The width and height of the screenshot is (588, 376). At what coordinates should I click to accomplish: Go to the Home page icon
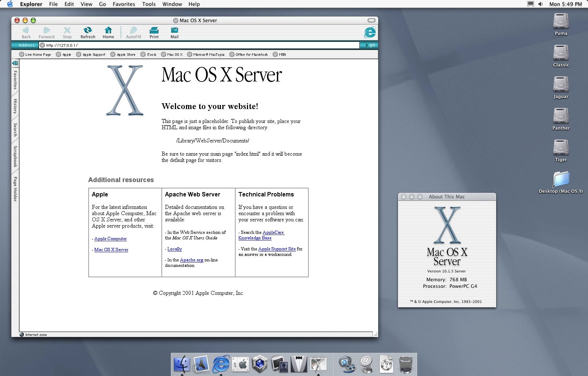(108, 32)
